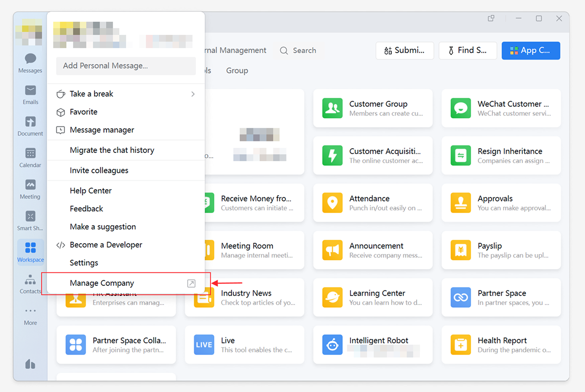Viewport: 585px width, 392px height.
Task: Open Contacts from the sidebar
Action: [30, 284]
